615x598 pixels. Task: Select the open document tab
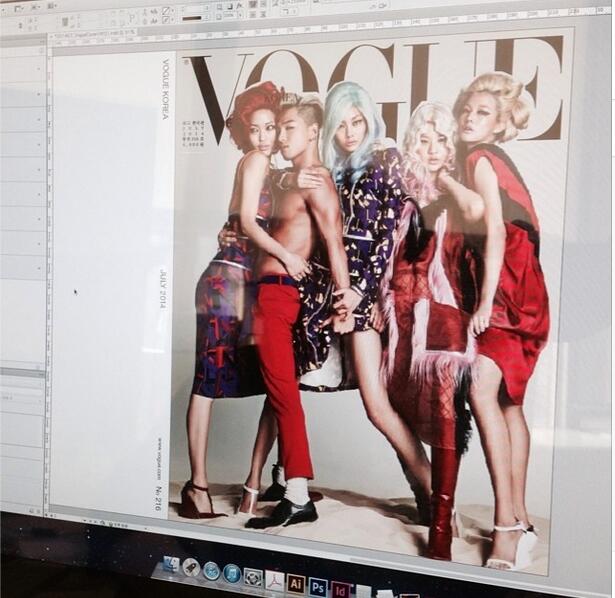(95, 35)
